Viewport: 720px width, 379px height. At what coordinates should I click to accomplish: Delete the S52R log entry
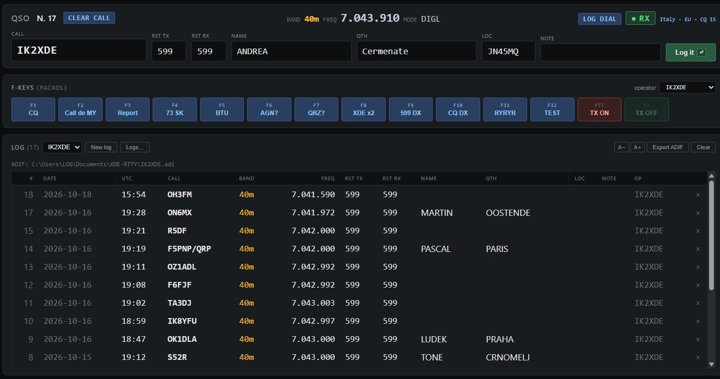[x=698, y=357]
